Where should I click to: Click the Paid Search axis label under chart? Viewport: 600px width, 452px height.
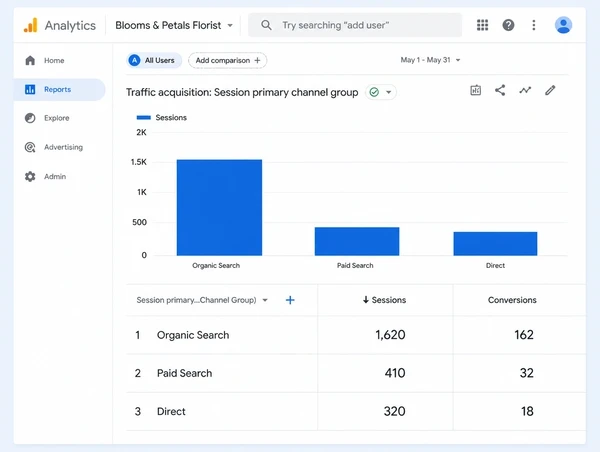tap(355, 266)
